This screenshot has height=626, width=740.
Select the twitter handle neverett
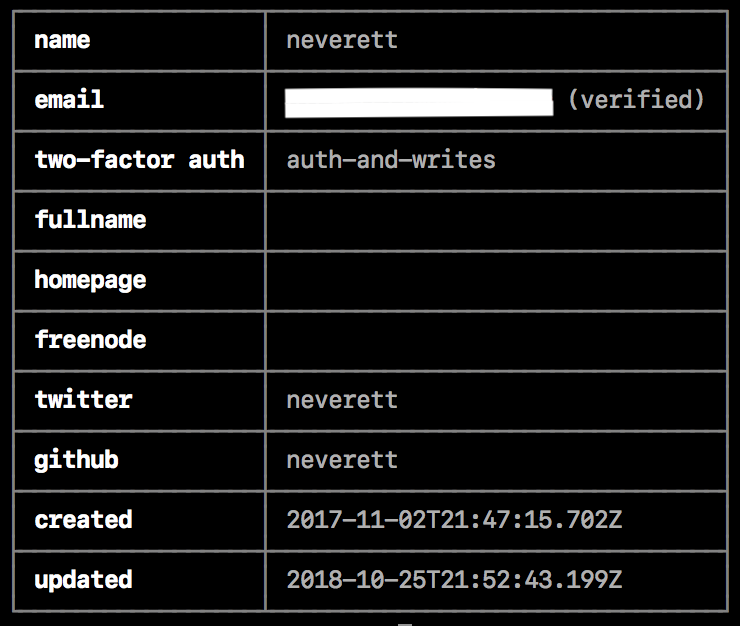click(x=342, y=400)
